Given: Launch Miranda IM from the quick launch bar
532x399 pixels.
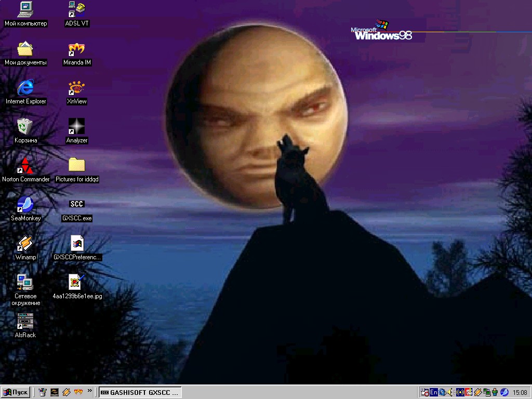Looking at the screenshot, I should 78,392.
